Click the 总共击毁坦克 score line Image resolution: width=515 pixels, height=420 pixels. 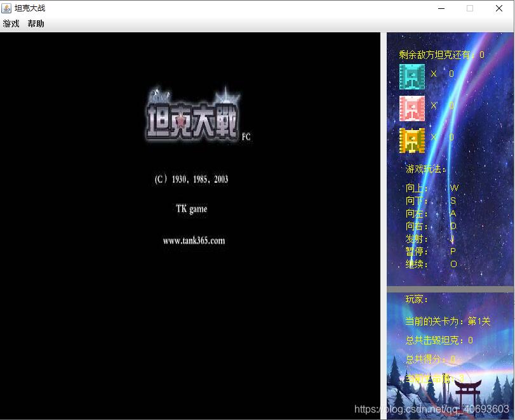pyautogui.click(x=439, y=341)
